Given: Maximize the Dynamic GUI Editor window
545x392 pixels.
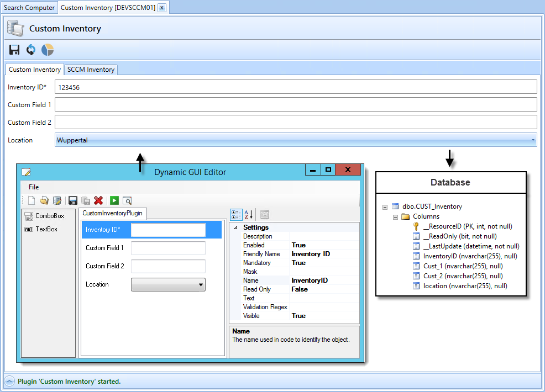Looking at the screenshot, I should [328, 170].
